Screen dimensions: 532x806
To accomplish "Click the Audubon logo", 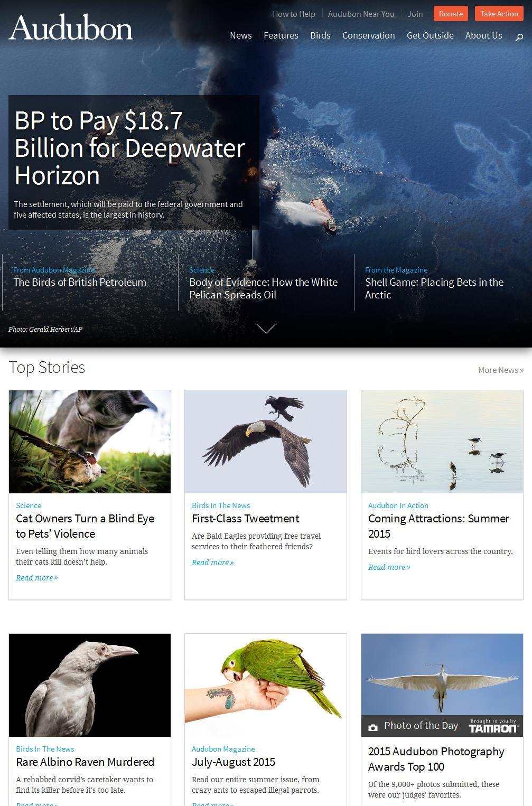I will click(71, 27).
